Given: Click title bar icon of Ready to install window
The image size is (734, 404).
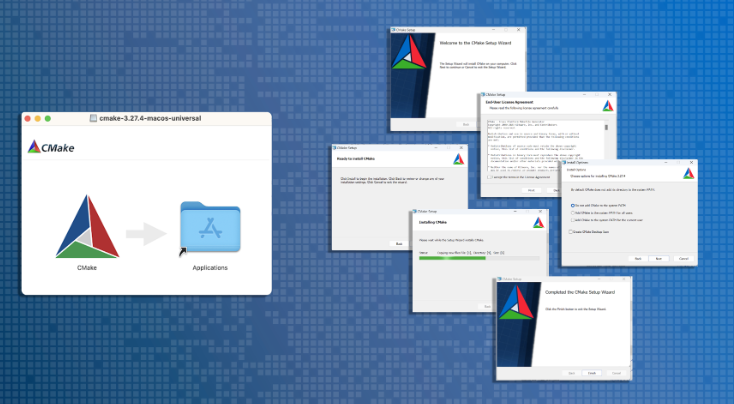Looking at the screenshot, I should 335,147.
